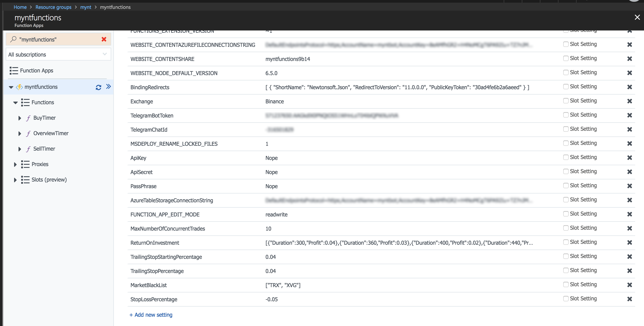Screen dimensions: 644x326
Task: Enable Slot Setting for WEBSITE_CONTENTSHARE
Action: 566,58
